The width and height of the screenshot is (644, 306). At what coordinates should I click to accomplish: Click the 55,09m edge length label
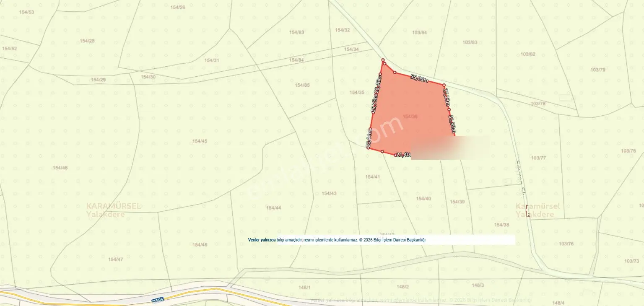[419, 78]
